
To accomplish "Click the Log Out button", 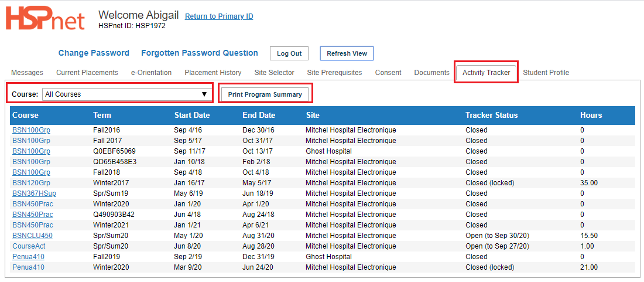I will (x=289, y=53).
